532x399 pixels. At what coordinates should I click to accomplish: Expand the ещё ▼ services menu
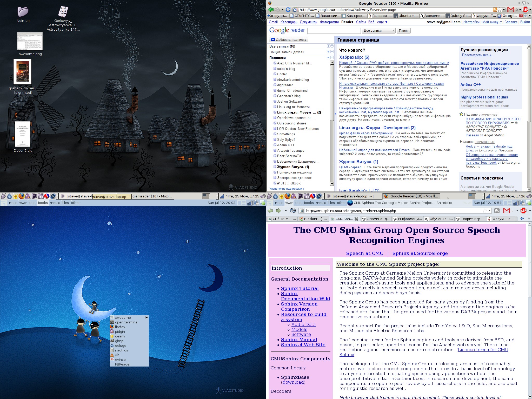[x=382, y=22]
